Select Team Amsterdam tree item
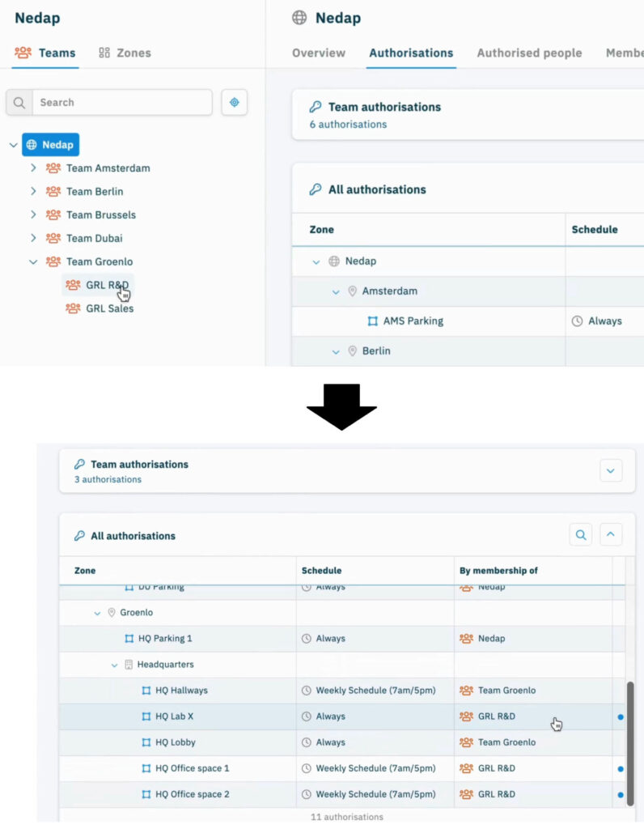This screenshot has width=644, height=829. click(x=98, y=168)
